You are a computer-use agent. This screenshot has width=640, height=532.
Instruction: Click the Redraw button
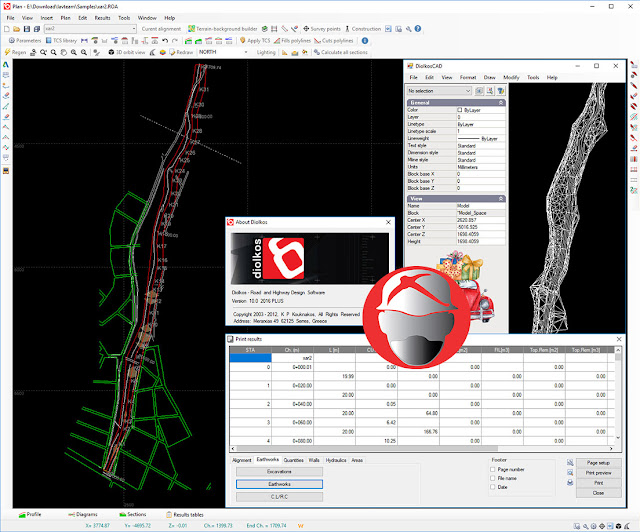coord(181,52)
